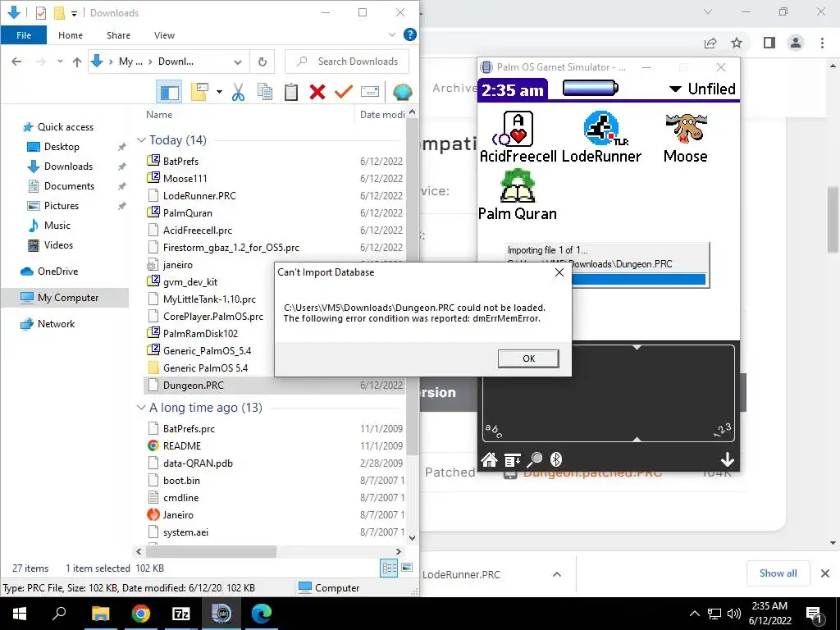Tap the Palm Home silkscreen icon
This screenshot has width=840, height=630.
coord(489,459)
